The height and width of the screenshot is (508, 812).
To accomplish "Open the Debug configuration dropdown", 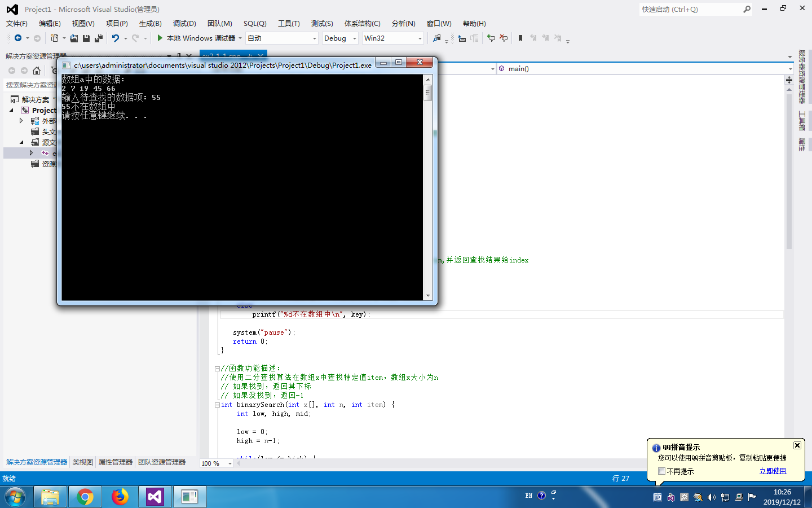I will 354,38.
